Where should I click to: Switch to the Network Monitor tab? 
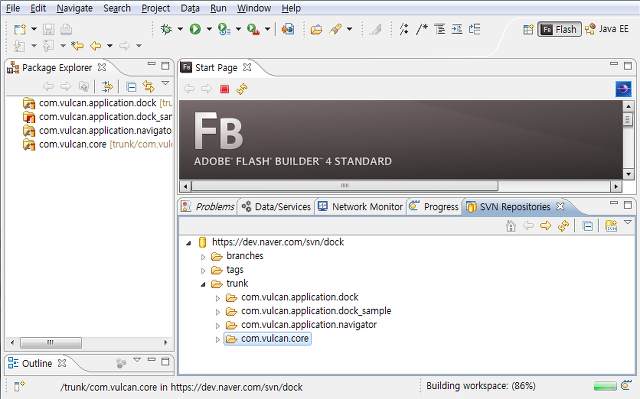coord(360,207)
